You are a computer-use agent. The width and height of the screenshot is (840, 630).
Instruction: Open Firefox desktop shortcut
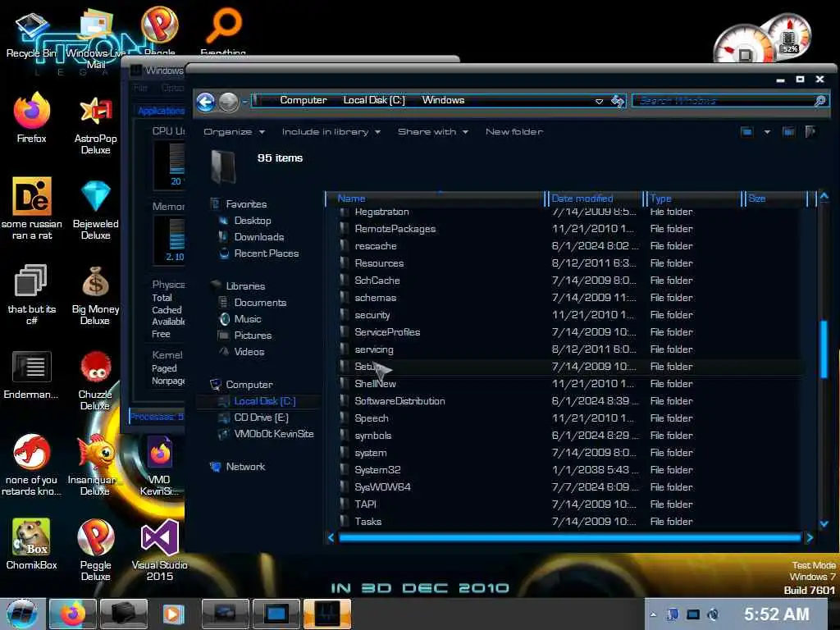click(32, 118)
